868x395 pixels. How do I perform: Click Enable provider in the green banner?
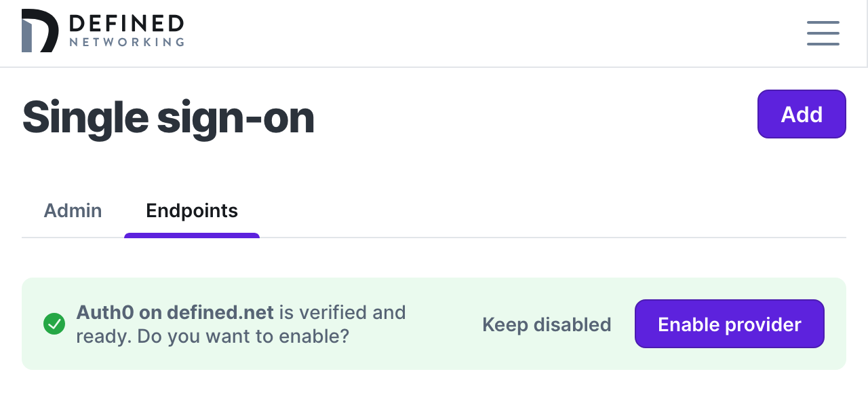coord(729,324)
